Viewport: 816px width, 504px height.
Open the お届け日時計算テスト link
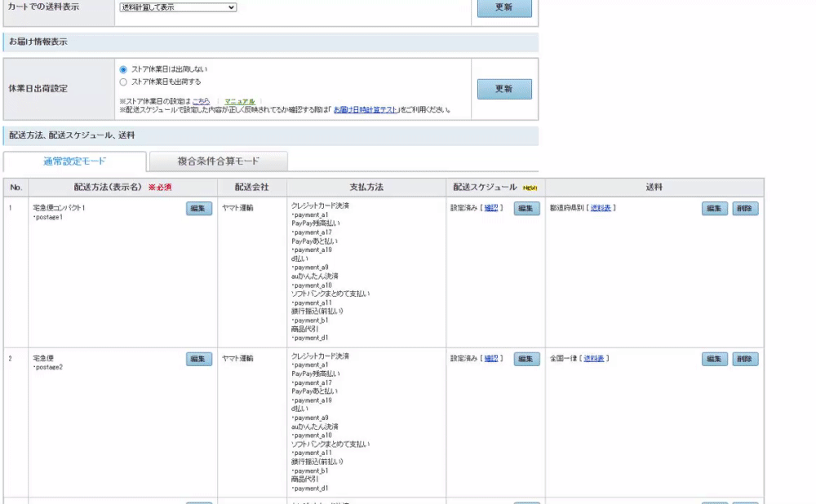pos(366,109)
